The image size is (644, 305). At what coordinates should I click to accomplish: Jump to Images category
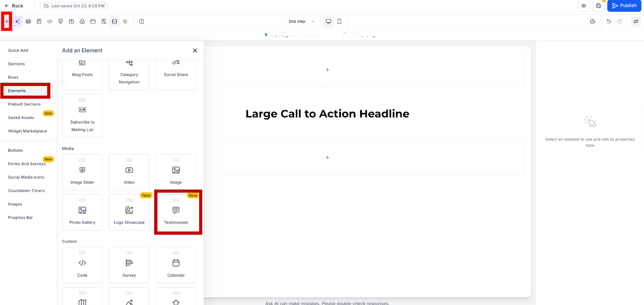tap(15, 205)
